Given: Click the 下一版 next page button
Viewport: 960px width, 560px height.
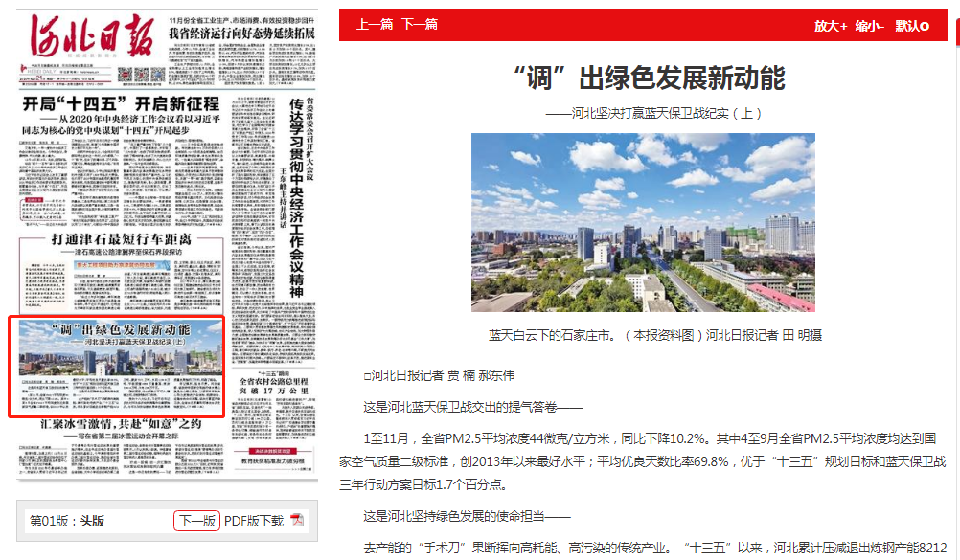Looking at the screenshot, I should pos(196,521).
